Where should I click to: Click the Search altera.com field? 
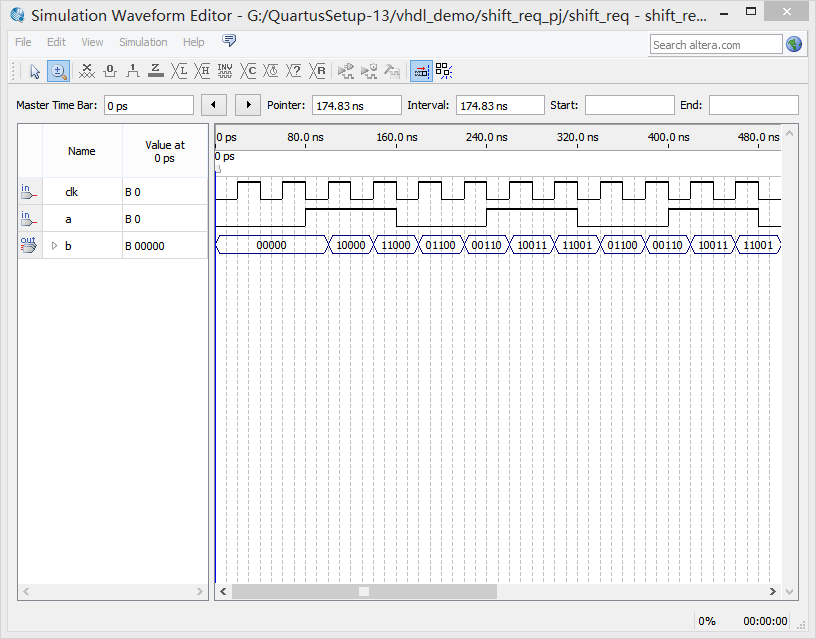[716, 45]
